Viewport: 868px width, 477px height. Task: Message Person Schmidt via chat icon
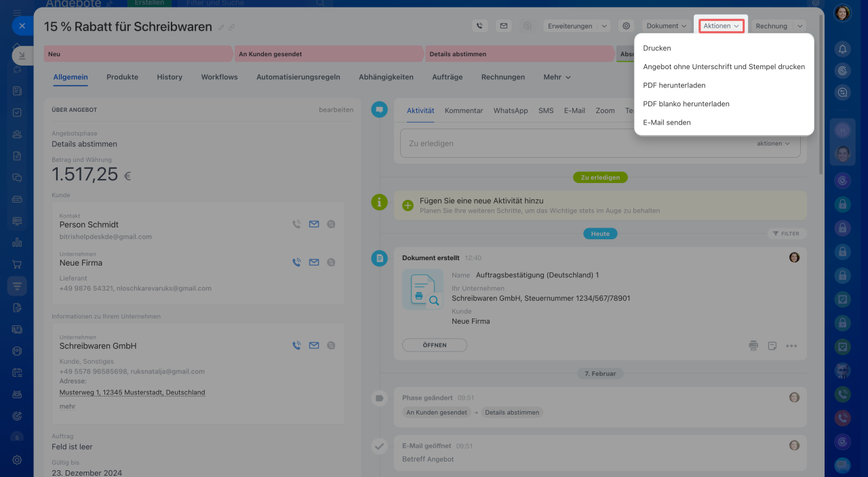(331, 224)
